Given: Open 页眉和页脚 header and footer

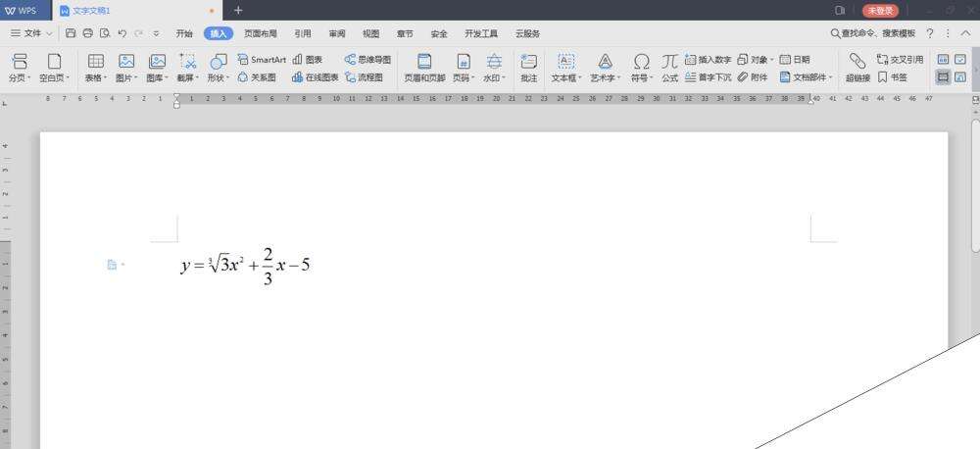Looking at the screenshot, I should click(424, 69).
